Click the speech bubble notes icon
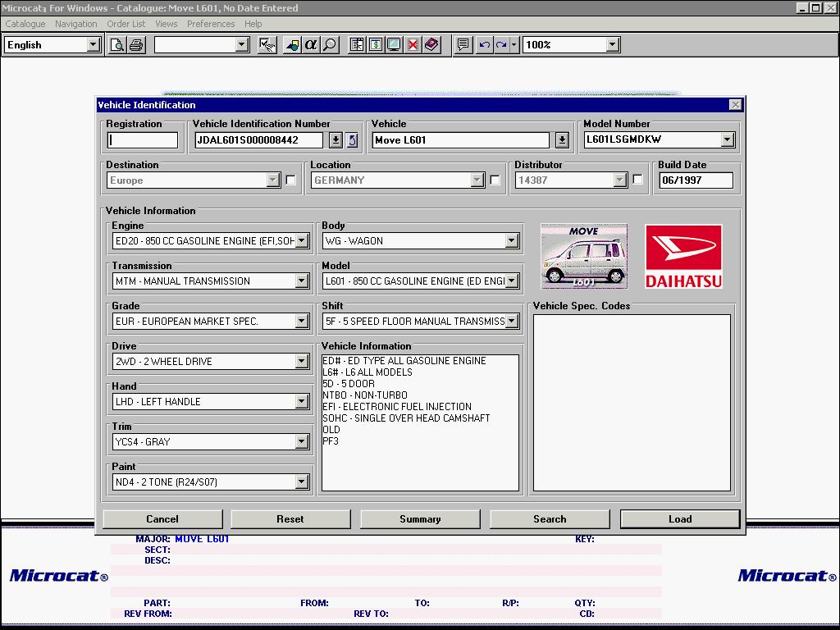The width and height of the screenshot is (840, 630). 463,45
